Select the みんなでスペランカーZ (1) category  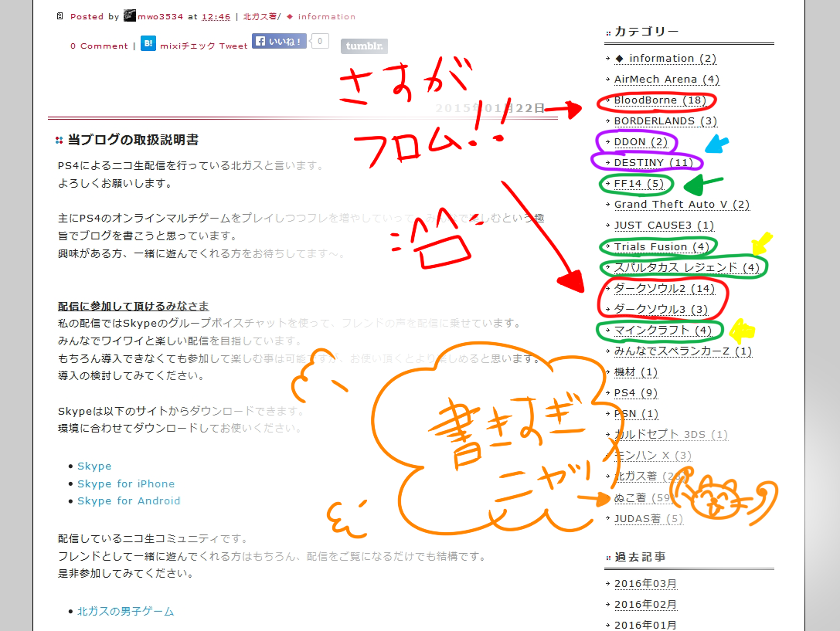683,351
